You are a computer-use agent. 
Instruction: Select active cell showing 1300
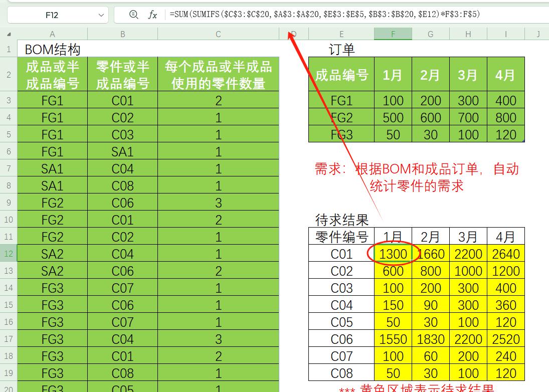[393, 254]
